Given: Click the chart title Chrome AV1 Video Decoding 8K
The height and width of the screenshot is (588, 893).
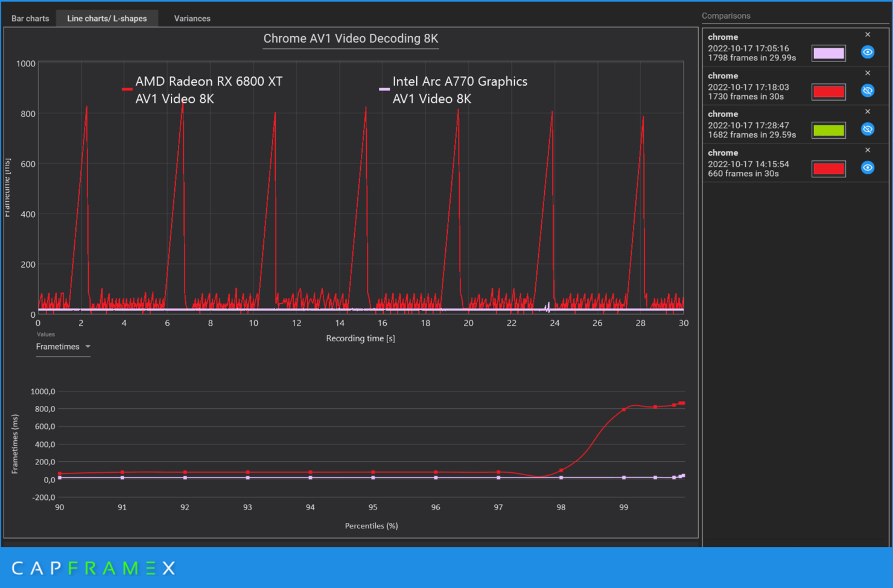Looking at the screenshot, I should click(x=351, y=39).
